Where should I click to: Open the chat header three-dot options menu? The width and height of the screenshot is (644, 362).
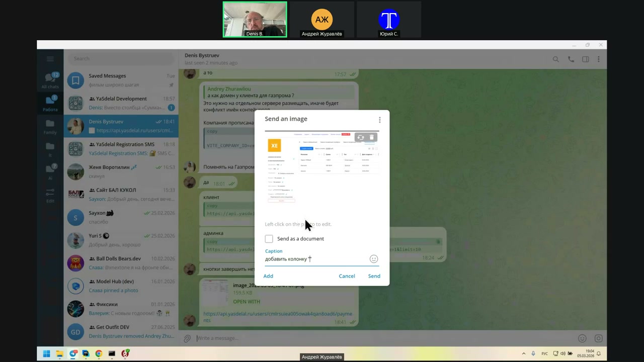click(598, 59)
